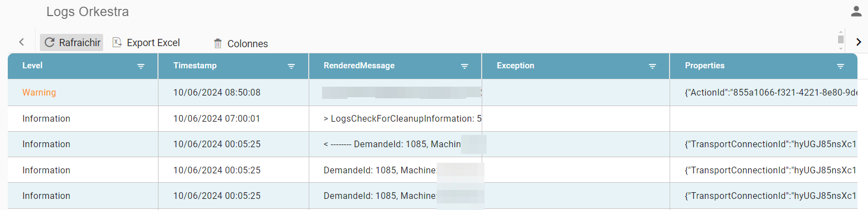The image size is (868, 210).
Task: Open the Level column filter menu
Action: pyautogui.click(x=141, y=66)
